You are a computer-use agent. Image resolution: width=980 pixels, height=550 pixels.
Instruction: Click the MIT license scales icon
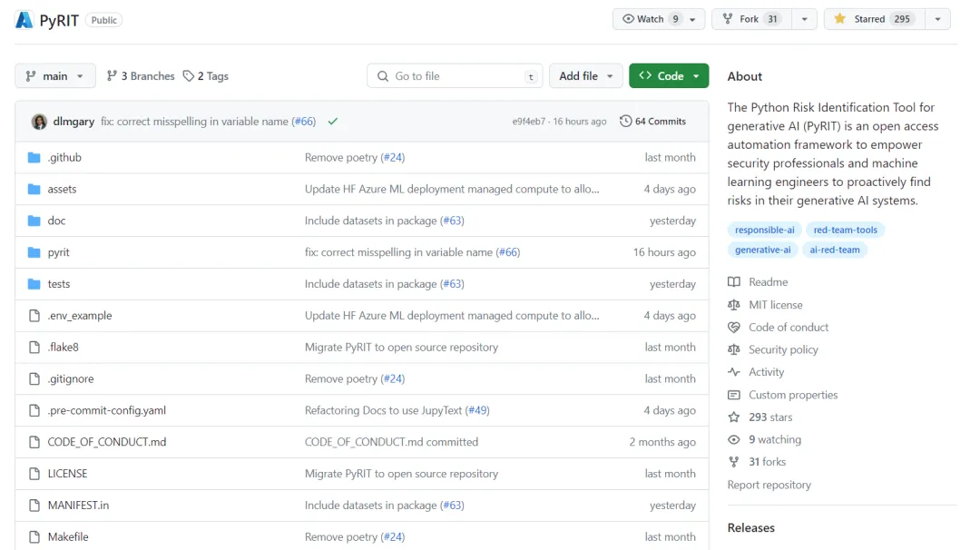pyautogui.click(x=734, y=305)
